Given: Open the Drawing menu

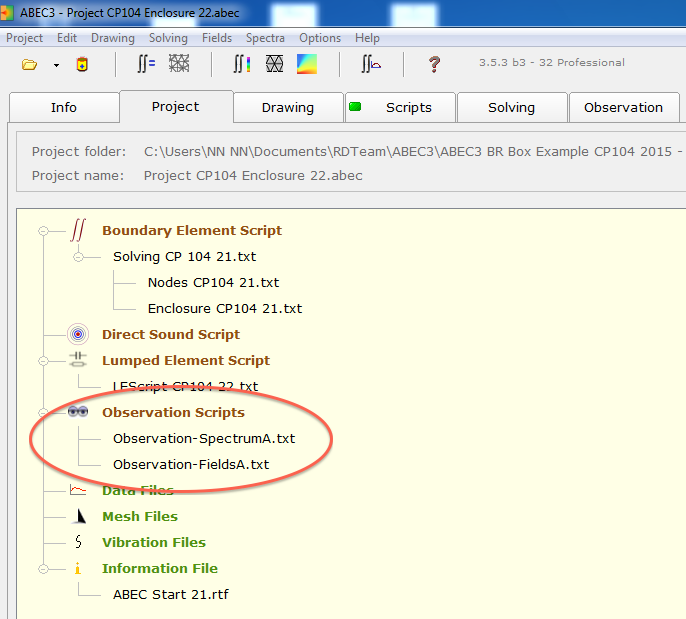Looking at the screenshot, I should (113, 38).
